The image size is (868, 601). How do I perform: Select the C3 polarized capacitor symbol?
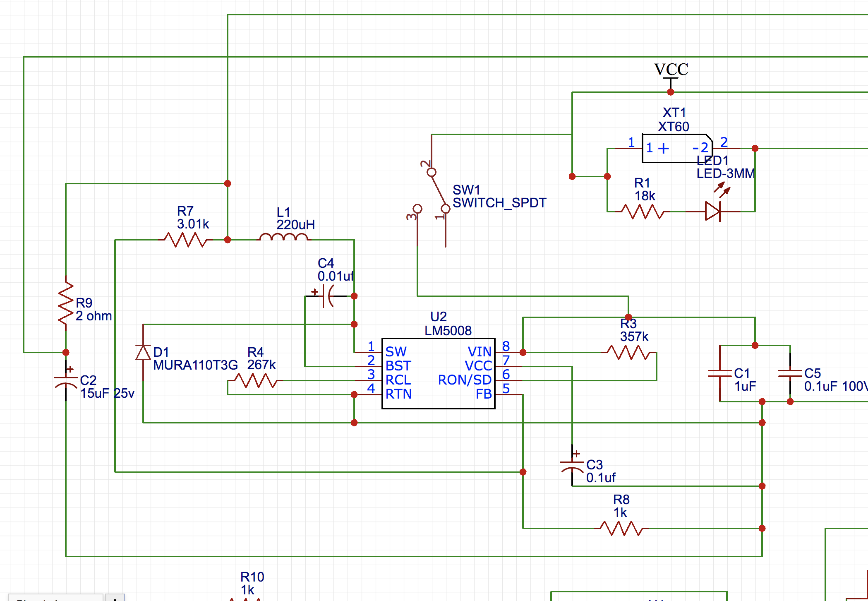[572, 465]
